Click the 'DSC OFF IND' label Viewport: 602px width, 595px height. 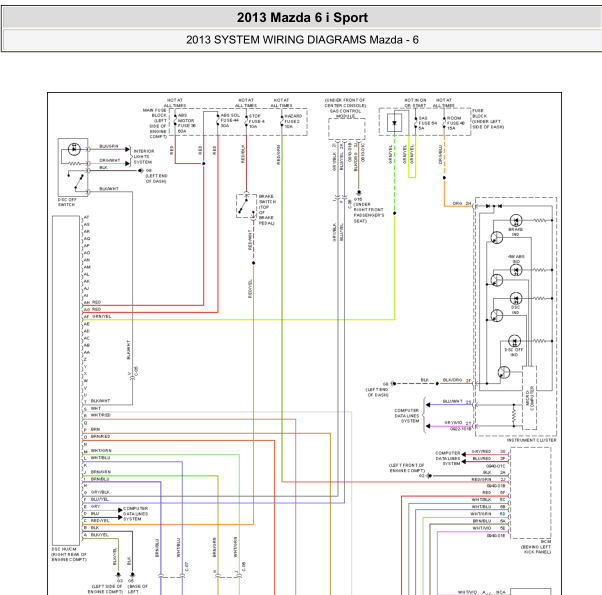[x=514, y=352]
